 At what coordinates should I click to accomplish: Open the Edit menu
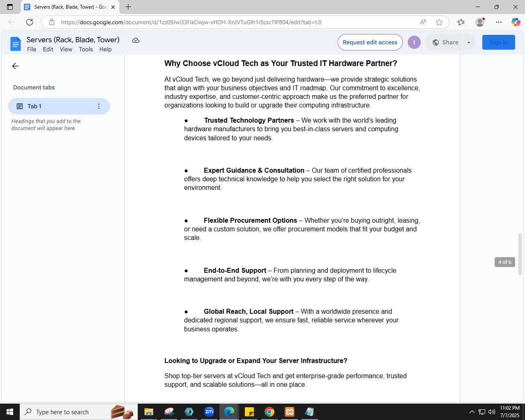pyautogui.click(x=48, y=49)
